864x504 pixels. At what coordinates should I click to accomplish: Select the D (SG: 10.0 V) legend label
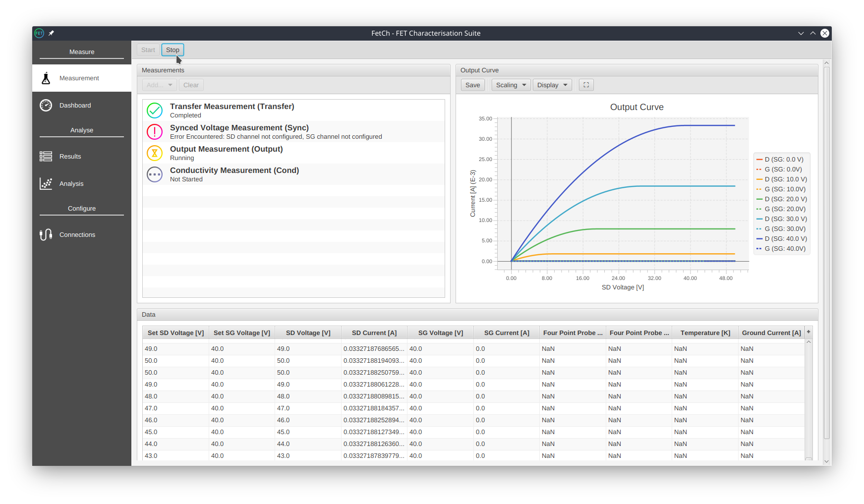coord(786,179)
